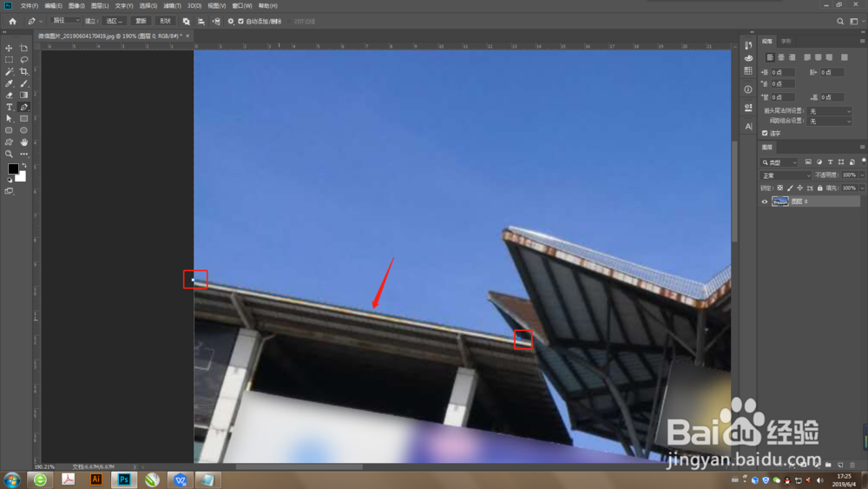Select the Brush tool

tap(23, 83)
